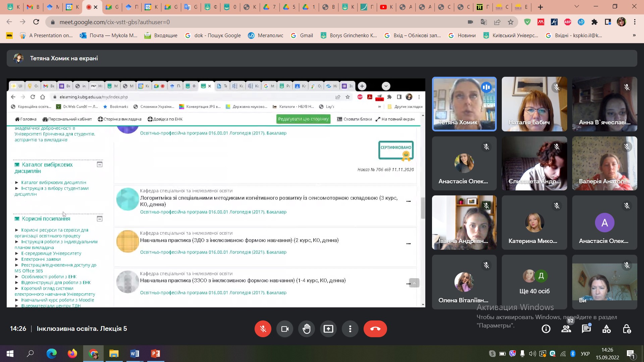Click the Ще 40 осіб tile
Screen dimensions: 644x362
tap(534, 282)
